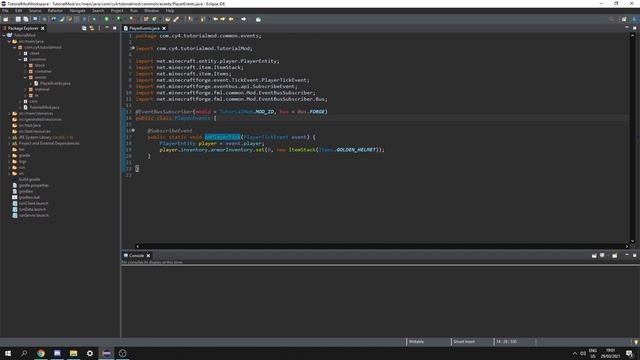
Task: Click the Open Console icon in Console view
Action: click(615, 256)
